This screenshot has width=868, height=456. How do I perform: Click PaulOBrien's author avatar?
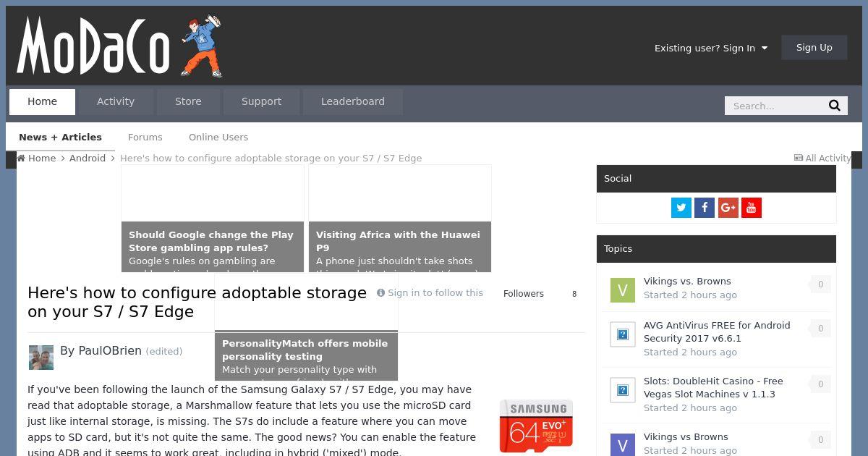click(41, 358)
